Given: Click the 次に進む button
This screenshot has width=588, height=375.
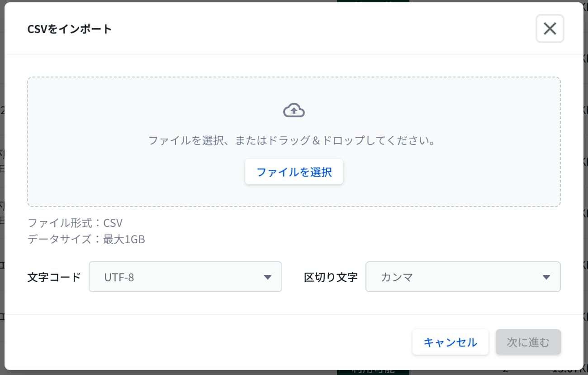Looking at the screenshot, I should pyautogui.click(x=528, y=342).
